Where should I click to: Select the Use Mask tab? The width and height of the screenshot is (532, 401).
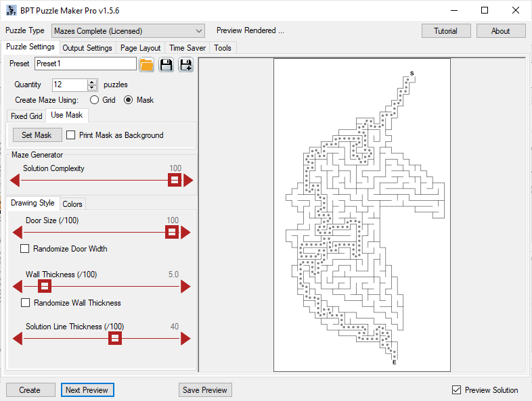(x=67, y=115)
